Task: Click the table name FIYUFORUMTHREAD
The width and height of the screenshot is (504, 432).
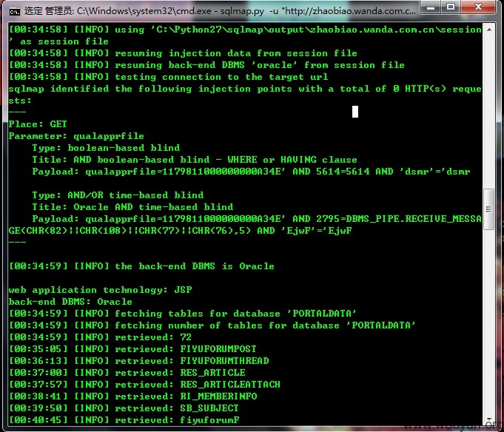Action: click(x=224, y=361)
